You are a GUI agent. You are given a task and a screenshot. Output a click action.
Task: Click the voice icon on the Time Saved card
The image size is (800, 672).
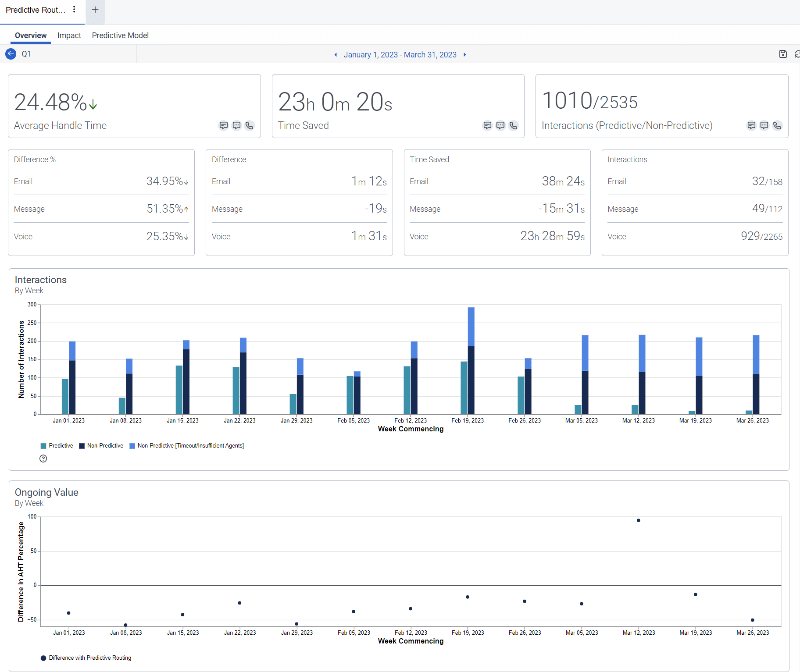[513, 126]
